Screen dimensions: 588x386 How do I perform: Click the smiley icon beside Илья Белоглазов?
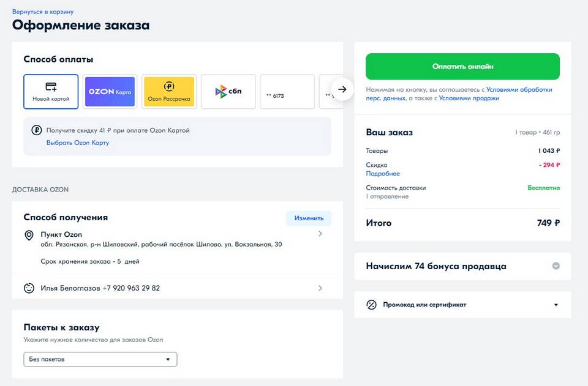tap(29, 288)
